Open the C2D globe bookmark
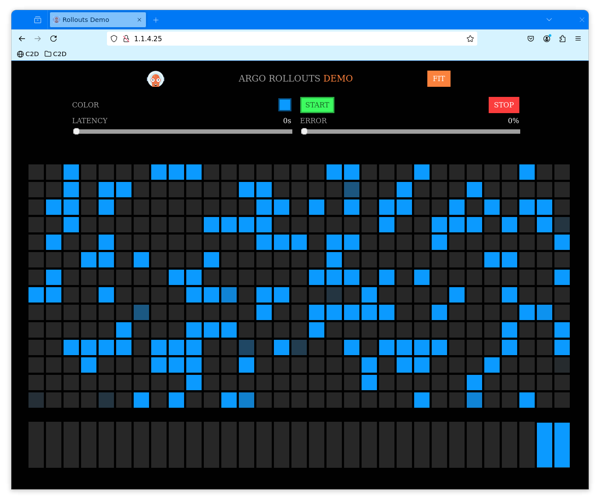 [x=28, y=54]
